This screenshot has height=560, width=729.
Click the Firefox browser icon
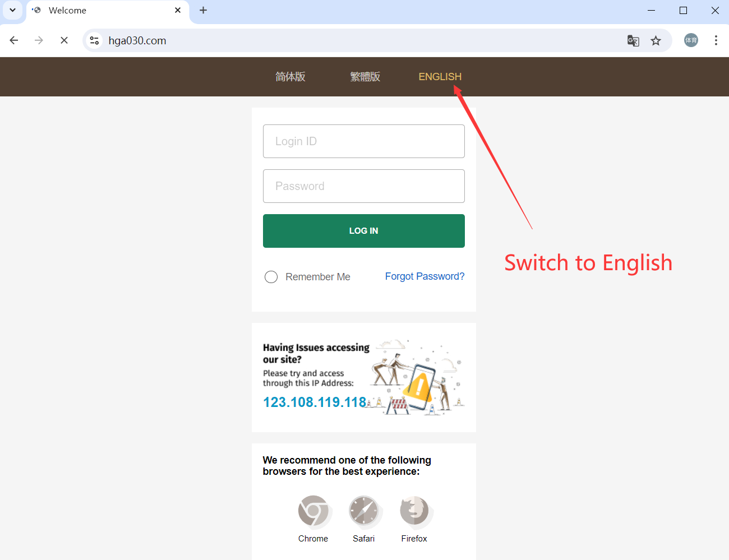coord(414,511)
